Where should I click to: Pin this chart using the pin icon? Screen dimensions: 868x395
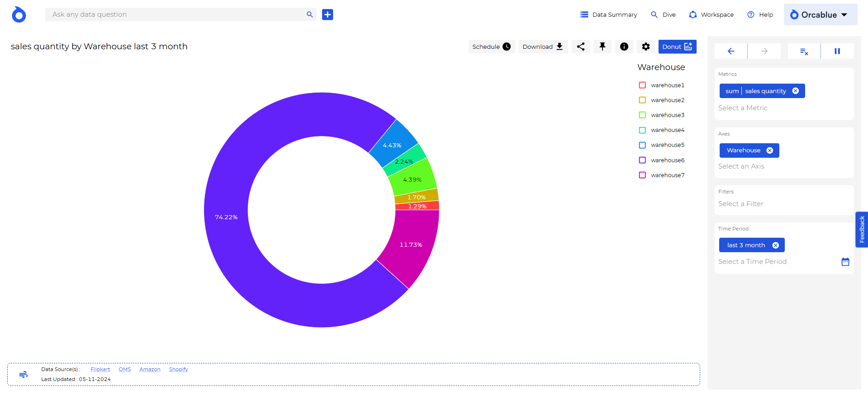(602, 47)
